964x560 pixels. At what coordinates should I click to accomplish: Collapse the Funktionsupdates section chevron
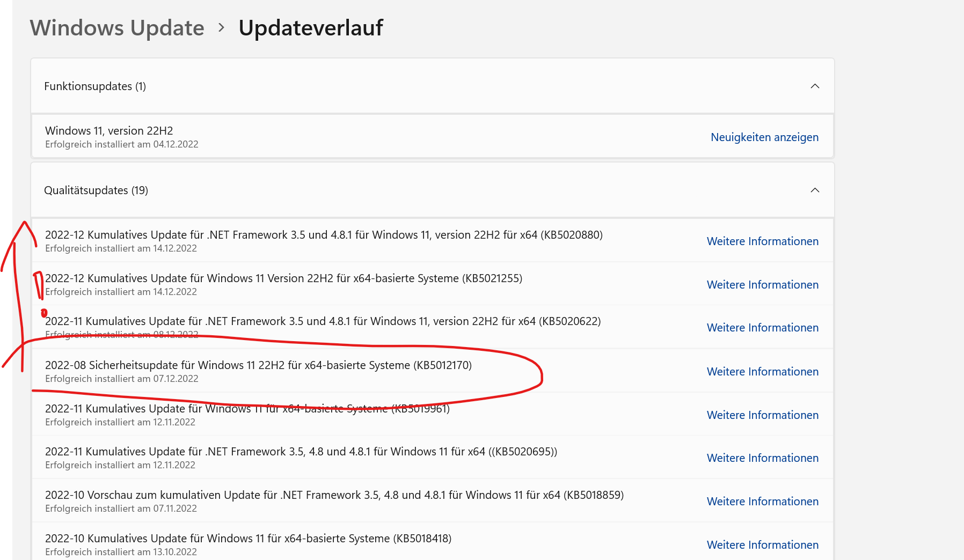(x=814, y=86)
